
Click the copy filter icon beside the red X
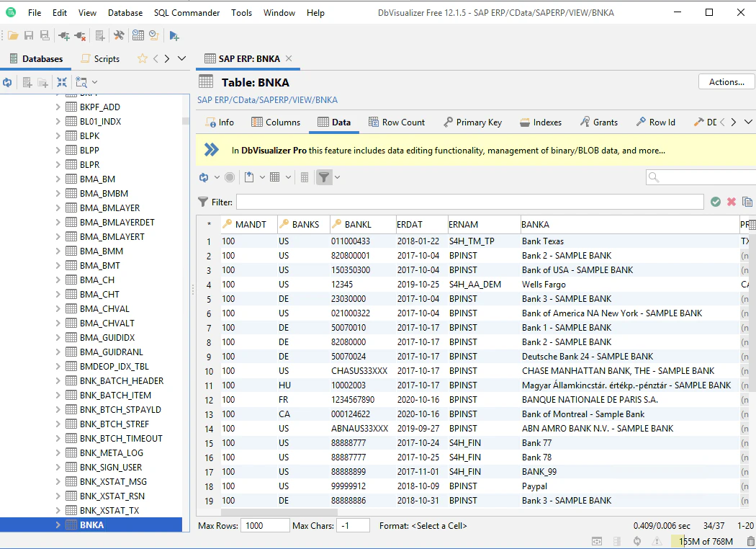(x=747, y=202)
